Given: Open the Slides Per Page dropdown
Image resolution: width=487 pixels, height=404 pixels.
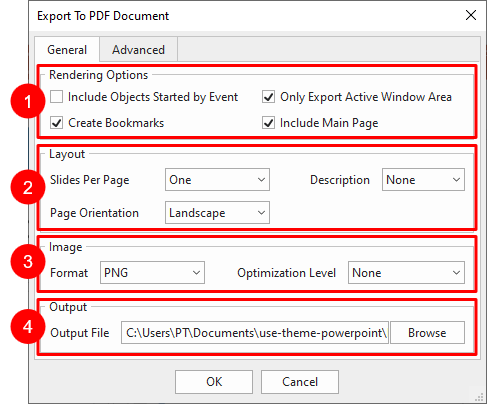Looking at the screenshot, I should [217, 180].
